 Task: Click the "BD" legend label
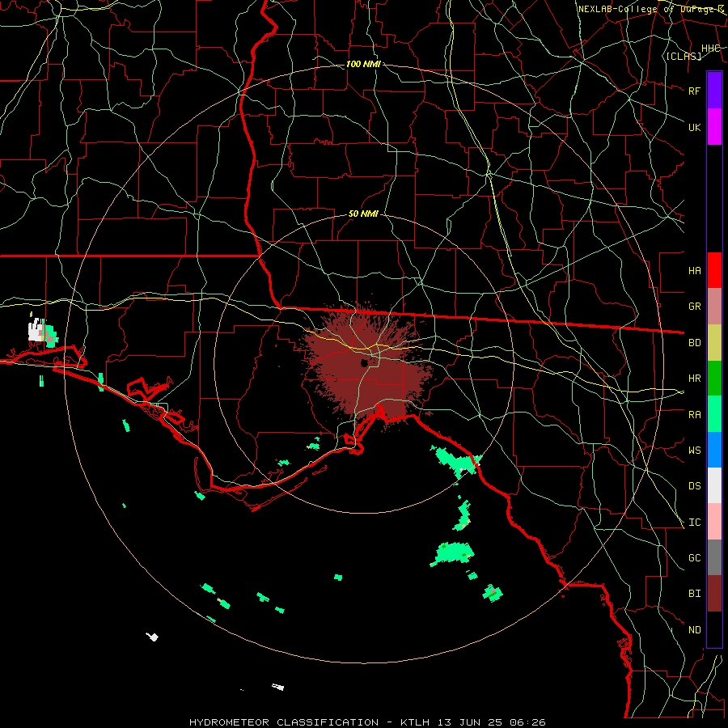tap(694, 343)
